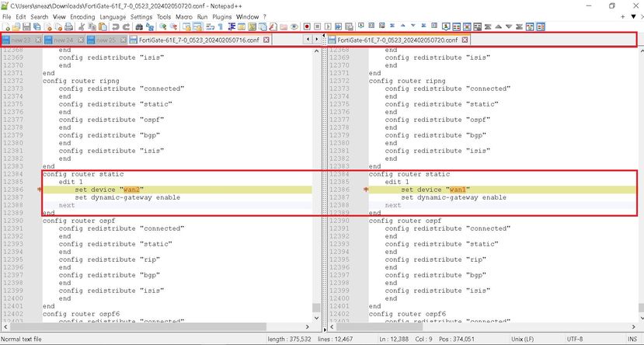Close the new 24 tab

click(x=80, y=40)
